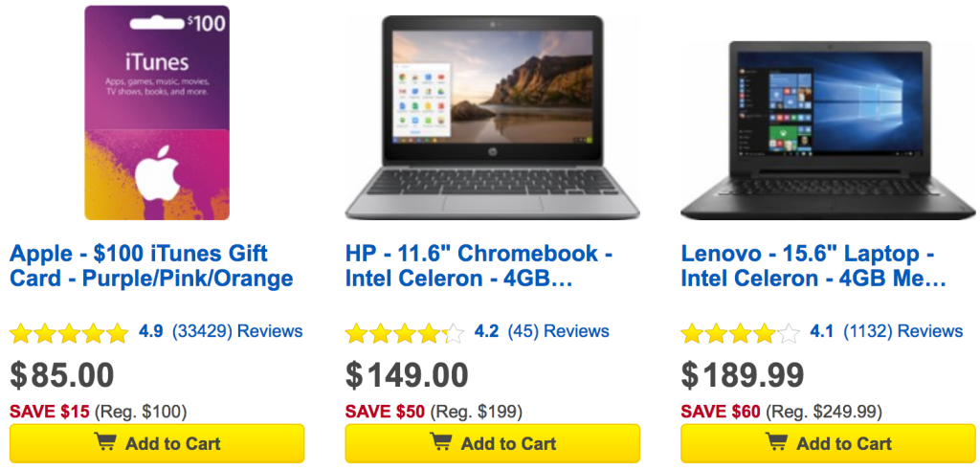980x470 pixels.
Task: Open the Apple $100 iTunes Gift Card title
Action: (x=151, y=266)
